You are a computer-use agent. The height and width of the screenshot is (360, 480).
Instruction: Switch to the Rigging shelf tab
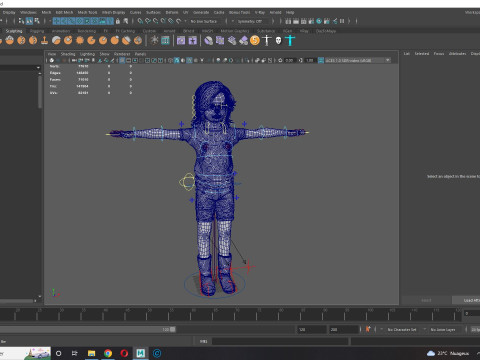click(37, 31)
